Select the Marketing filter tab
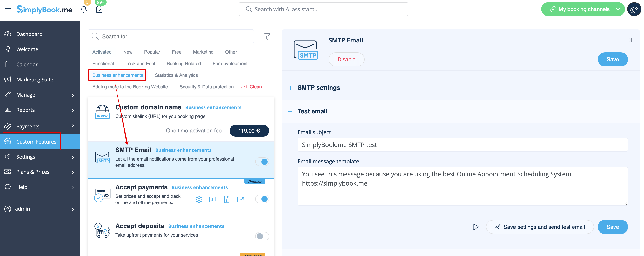This screenshot has height=256, width=644. (203, 52)
